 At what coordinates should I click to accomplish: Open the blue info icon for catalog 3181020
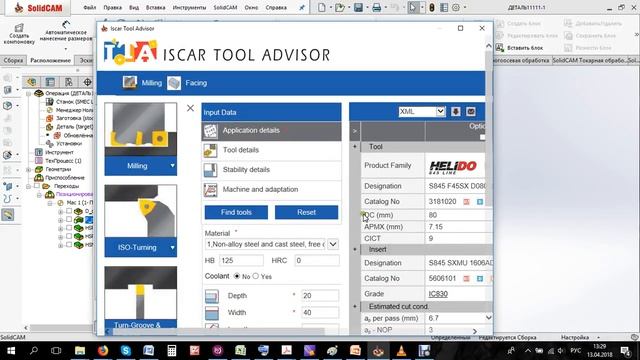coord(480,202)
